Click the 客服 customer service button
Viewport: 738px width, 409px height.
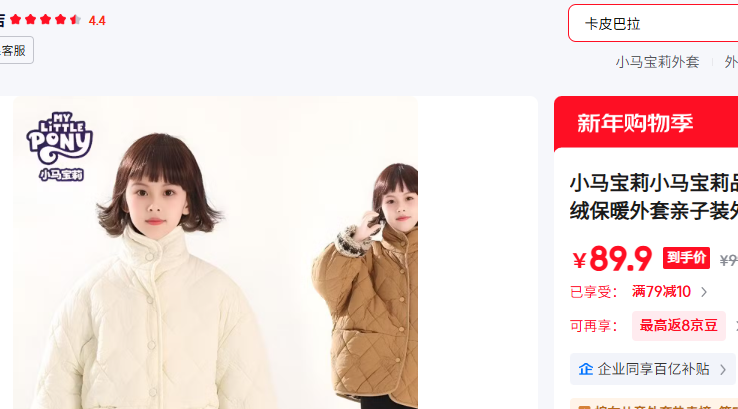pyautogui.click(x=16, y=50)
